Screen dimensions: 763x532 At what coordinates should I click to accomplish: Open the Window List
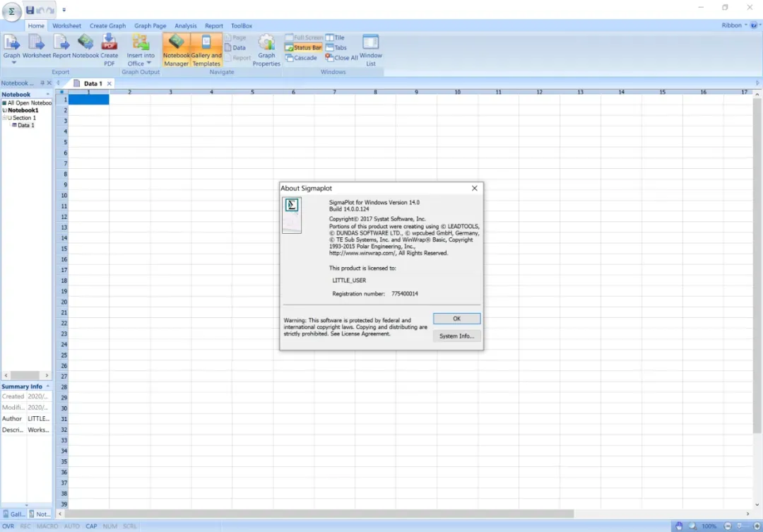click(x=371, y=50)
